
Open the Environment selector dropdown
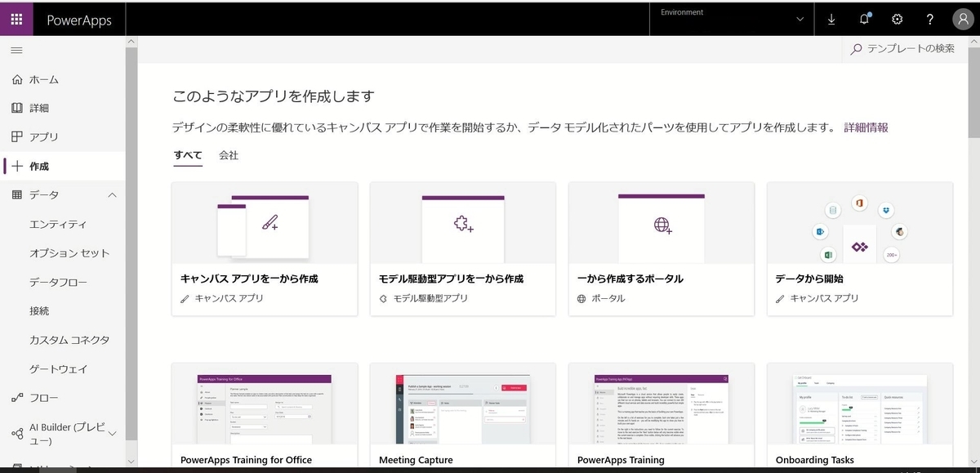(x=729, y=18)
